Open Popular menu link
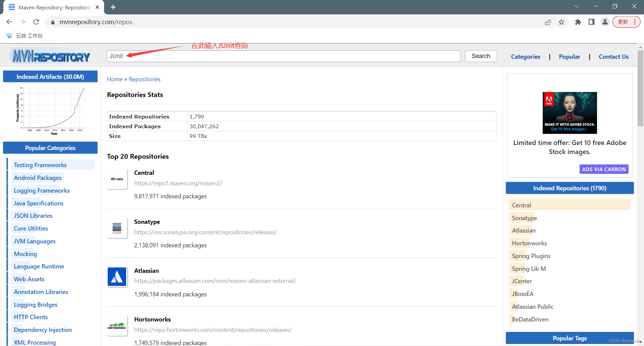The height and width of the screenshot is (346, 644). tap(570, 57)
